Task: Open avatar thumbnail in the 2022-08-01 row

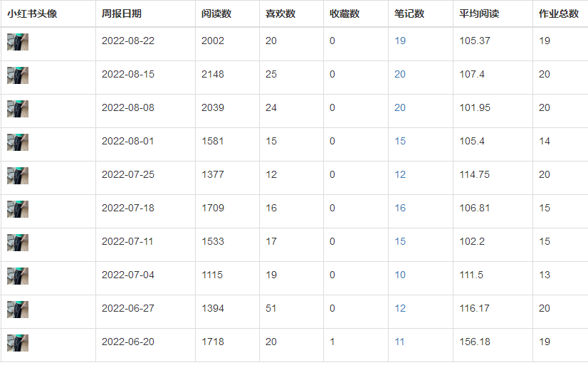Action: tap(18, 142)
